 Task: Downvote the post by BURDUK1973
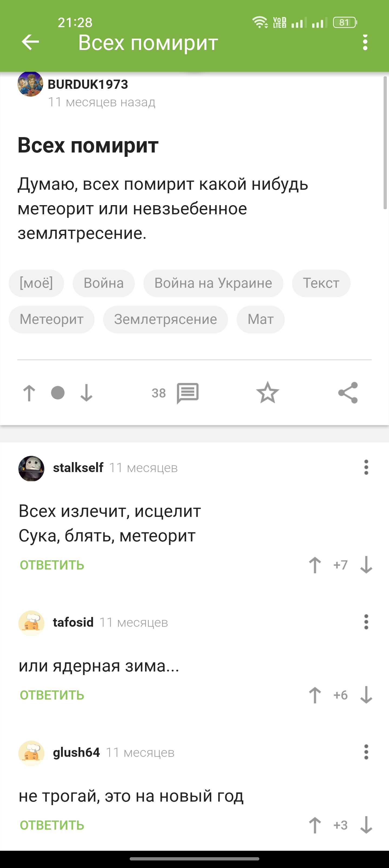(86, 393)
